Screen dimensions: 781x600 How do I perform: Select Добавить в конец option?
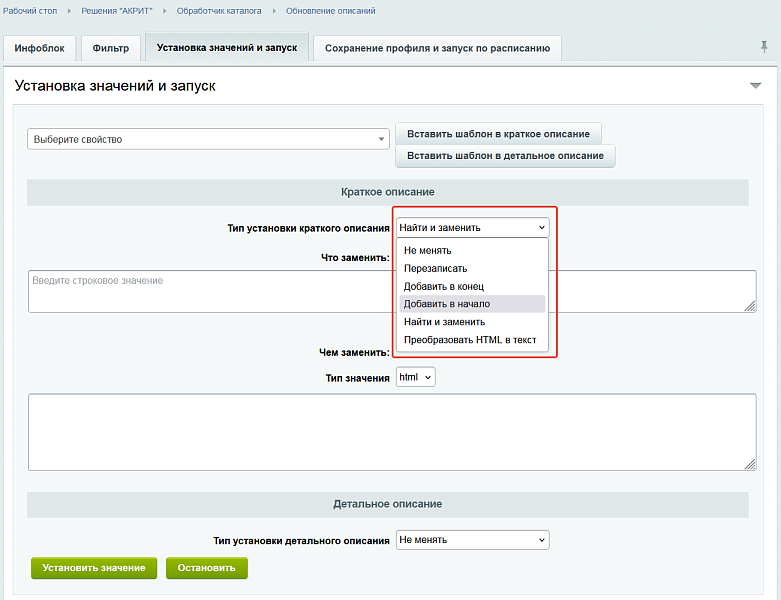[443, 286]
